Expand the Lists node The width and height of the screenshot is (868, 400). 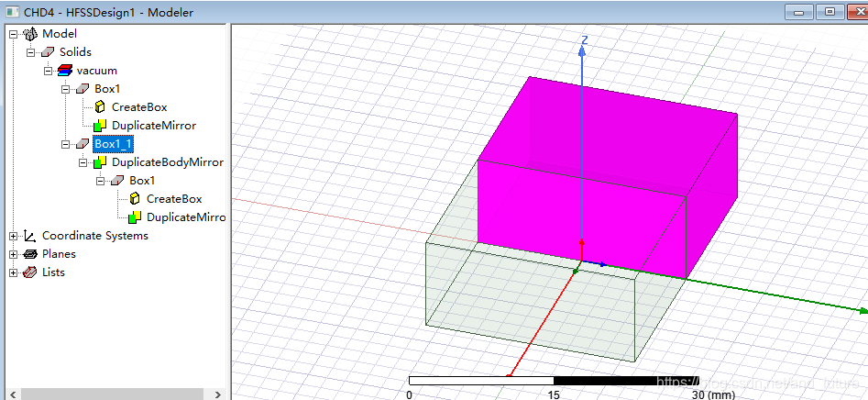point(14,272)
